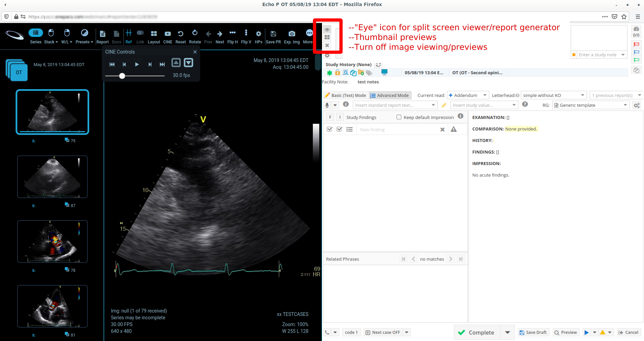Open the Presets dropdown
The height and width of the screenshot is (341, 644).
tap(84, 36)
